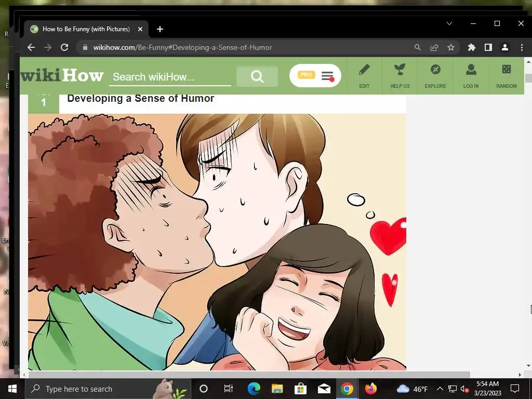
Task: Open Microsoft Store from taskbar
Action: click(x=300, y=389)
